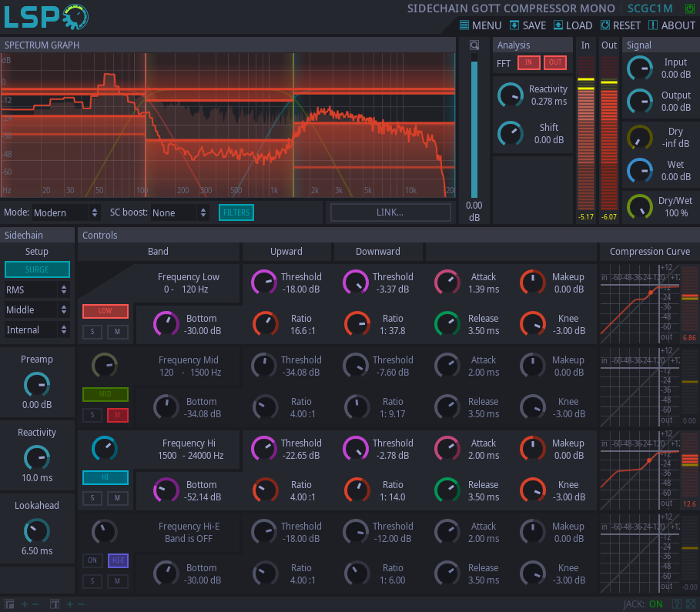Click the Frequency Mid split knob

pos(105,366)
